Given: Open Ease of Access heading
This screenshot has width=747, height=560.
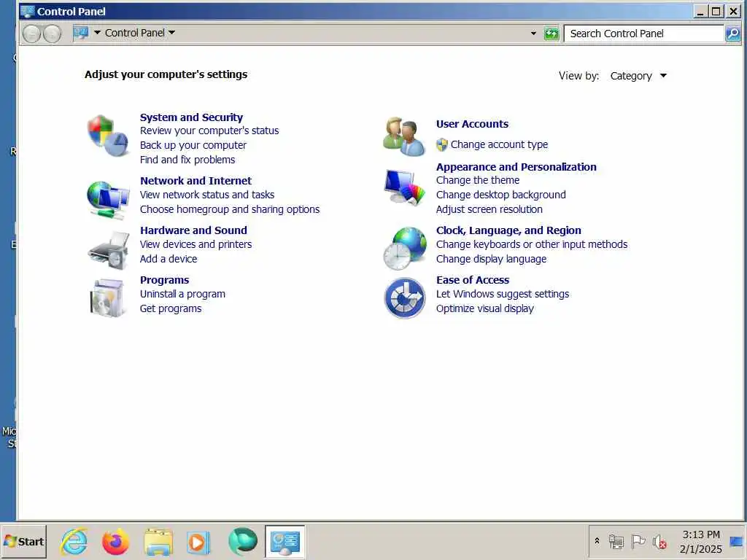Looking at the screenshot, I should click(x=473, y=280).
